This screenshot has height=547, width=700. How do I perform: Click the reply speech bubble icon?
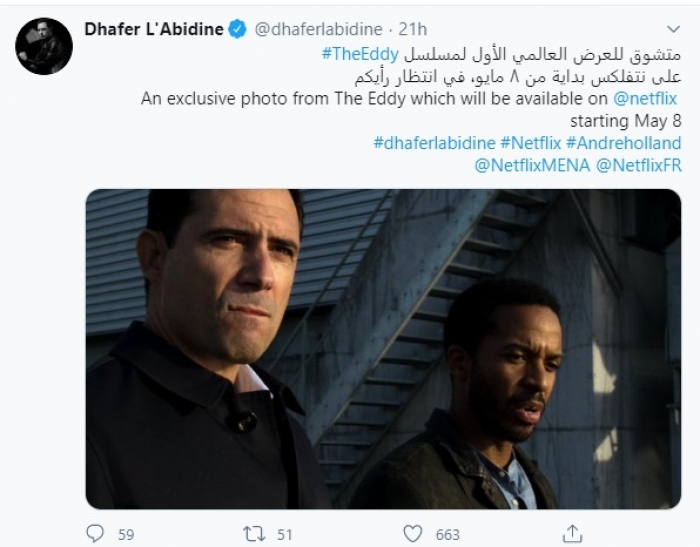pos(95,533)
